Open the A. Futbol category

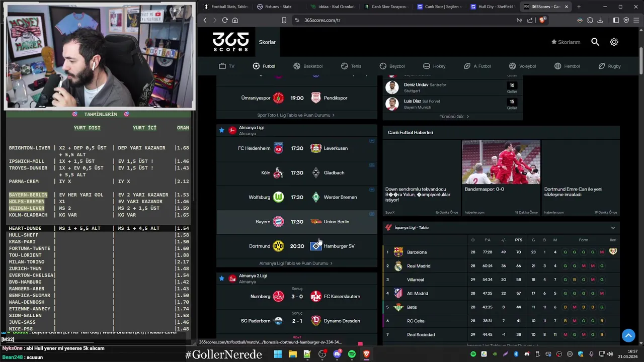click(x=477, y=66)
